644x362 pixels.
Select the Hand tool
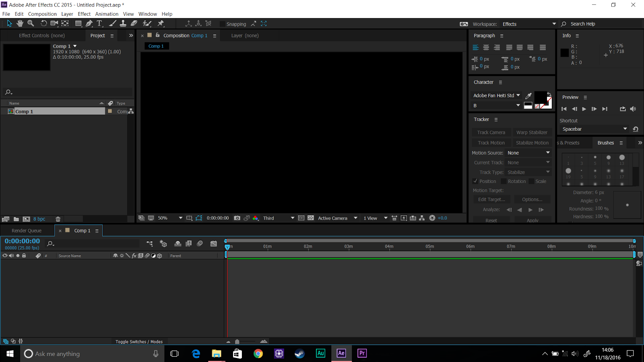click(x=20, y=24)
